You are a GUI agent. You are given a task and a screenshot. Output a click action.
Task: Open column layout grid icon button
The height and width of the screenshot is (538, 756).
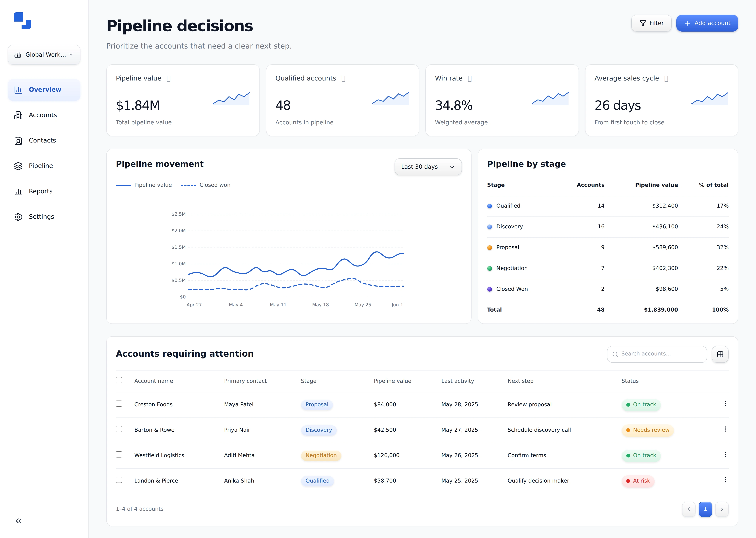(720, 354)
